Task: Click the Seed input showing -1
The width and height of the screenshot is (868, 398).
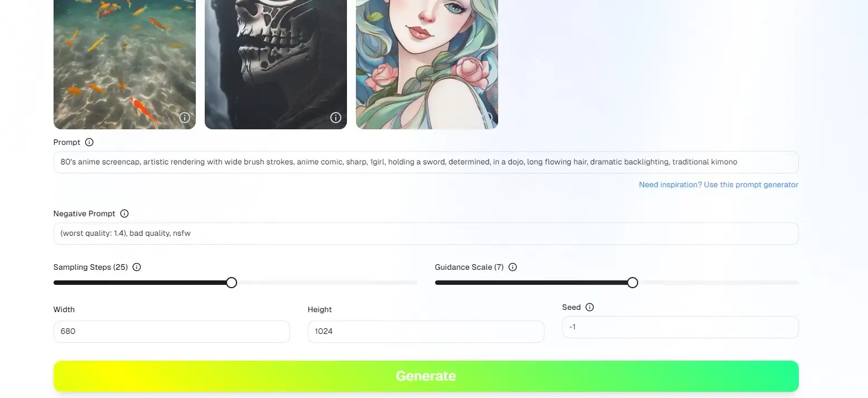Action: pyautogui.click(x=681, y=327)
